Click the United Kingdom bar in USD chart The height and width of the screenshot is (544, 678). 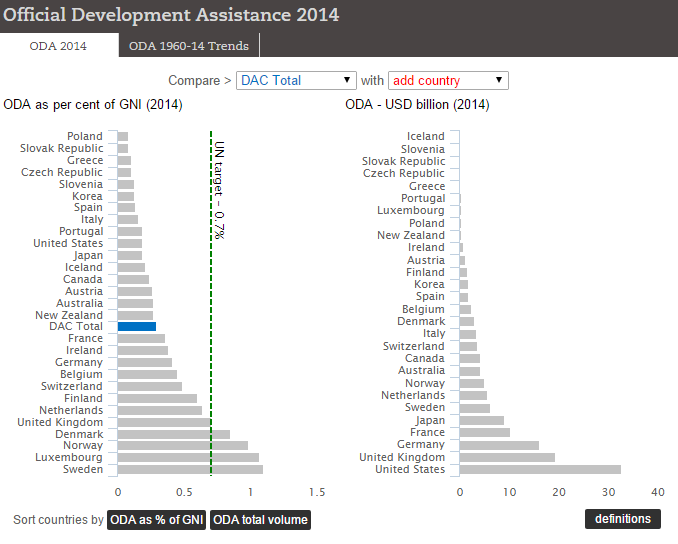pos(507,457)
